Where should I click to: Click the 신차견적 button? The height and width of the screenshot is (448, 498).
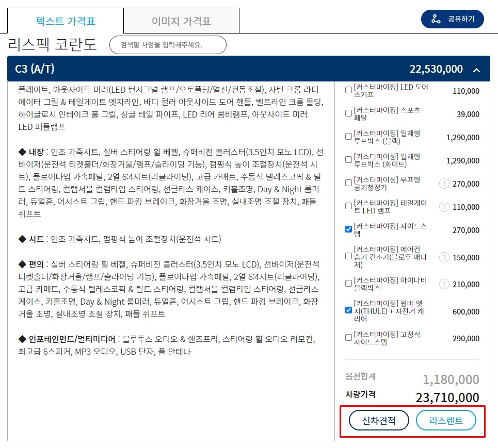[379, 420]
